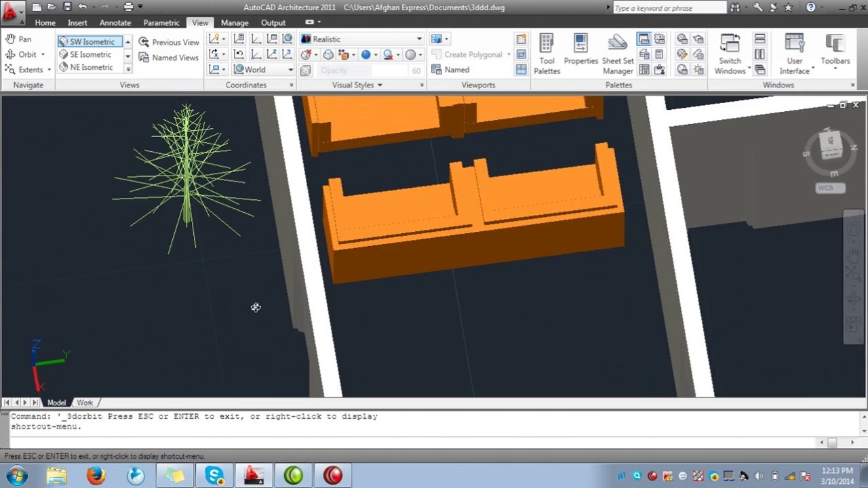Viewport: 868px width, 488px height.
Task: Select the Model layout tab
Action: click(x=56, y=403)
